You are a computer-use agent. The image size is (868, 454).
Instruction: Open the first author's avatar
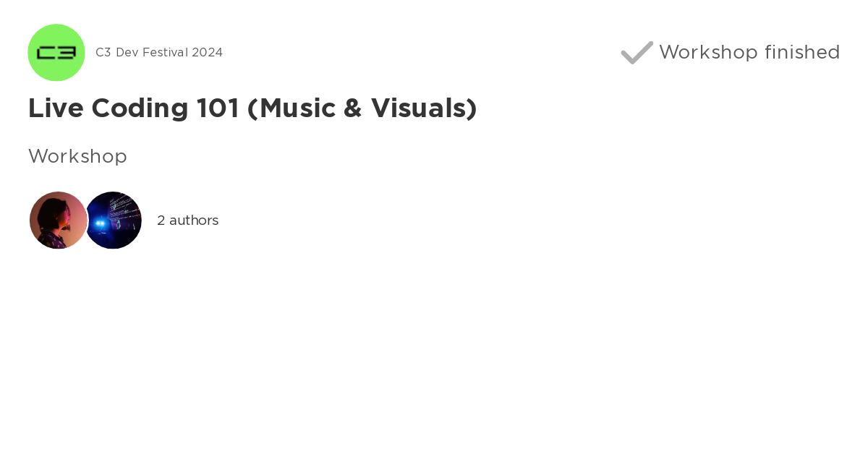56,220
